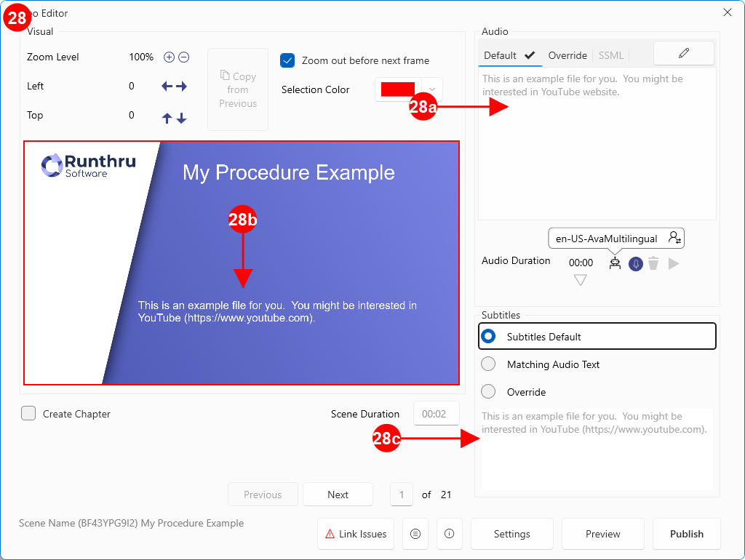Click the red Selection Color swatch
The width and height of the screenshot is (745, 560).
click(x=398, y=89)
